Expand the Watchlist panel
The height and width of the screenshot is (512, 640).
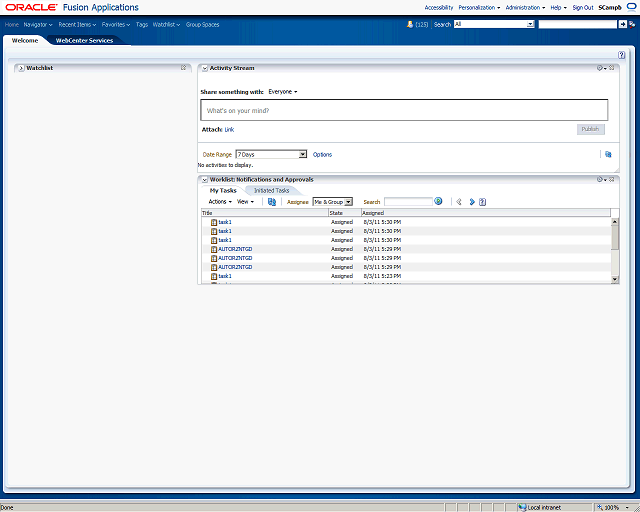click(21, 68)
